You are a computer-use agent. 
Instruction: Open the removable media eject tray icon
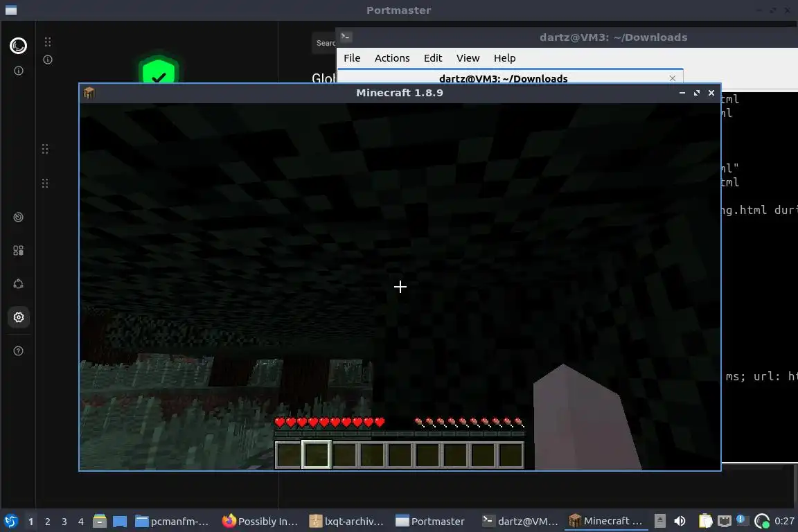(x=659, y=521)
